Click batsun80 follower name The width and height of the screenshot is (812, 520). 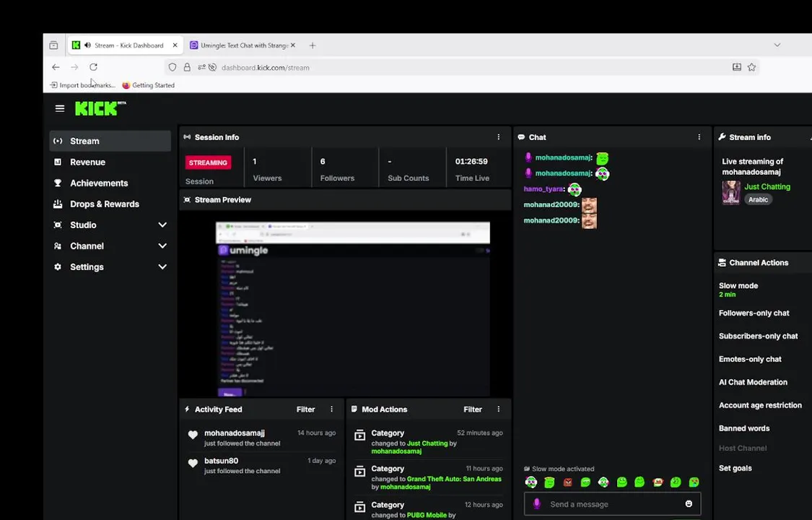221,461
